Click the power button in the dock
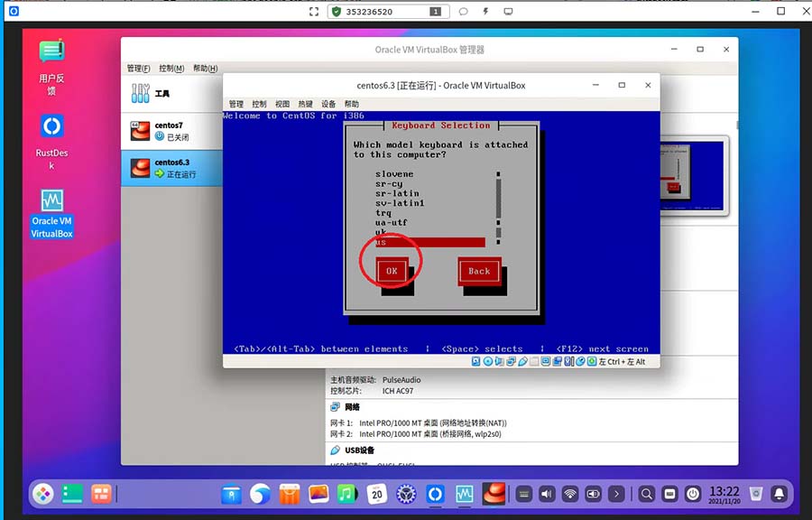The image size is (812, 520). 693,494
